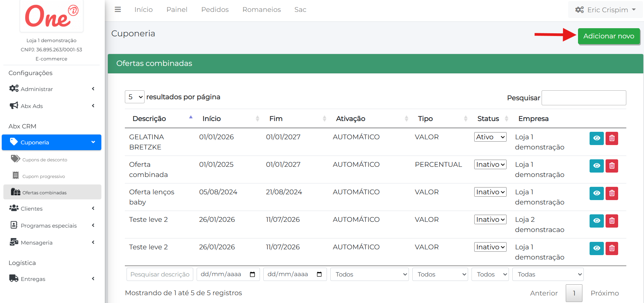Viewport: 644px width, 303px height.
Task: Click the Pesquisar search field
Action: click(583, 98)
